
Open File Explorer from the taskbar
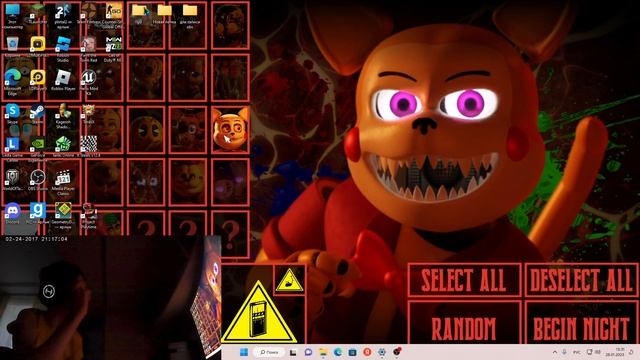[323, 352]
